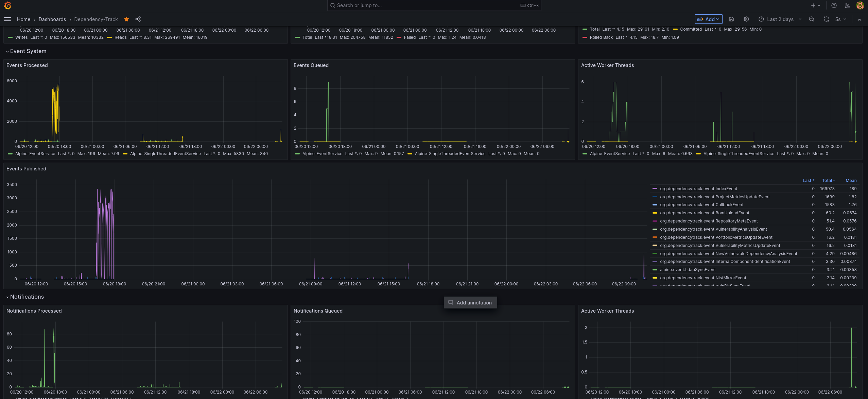868x399 pixels.
Task: Zoom out the time range with magnifier icon
Action: coord(812,19)
